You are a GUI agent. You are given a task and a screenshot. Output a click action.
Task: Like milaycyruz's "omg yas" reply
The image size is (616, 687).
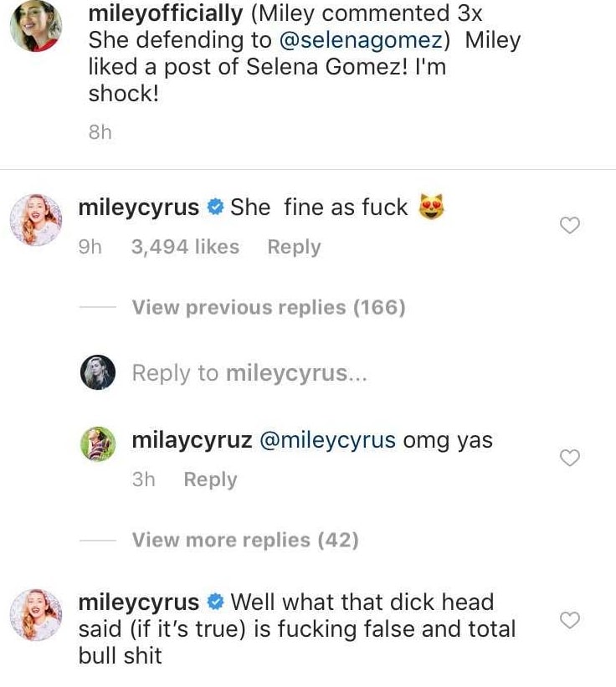[x=570, y=457]
